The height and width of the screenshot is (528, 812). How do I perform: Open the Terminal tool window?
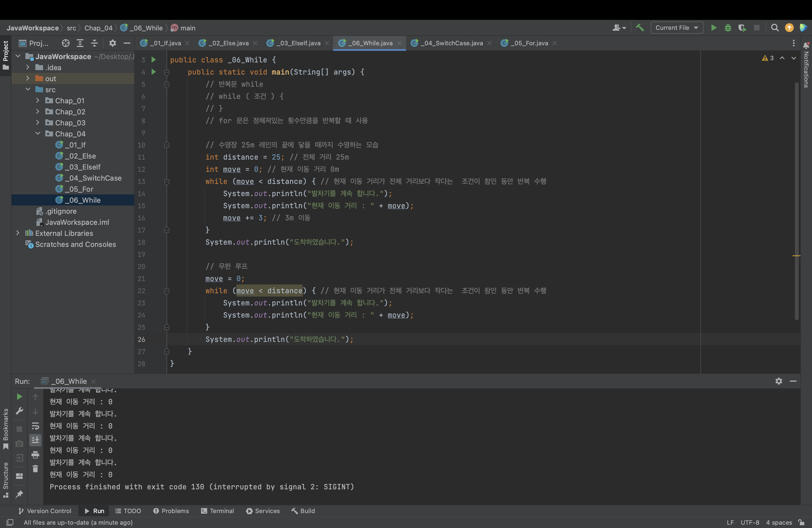pos(218,511)
